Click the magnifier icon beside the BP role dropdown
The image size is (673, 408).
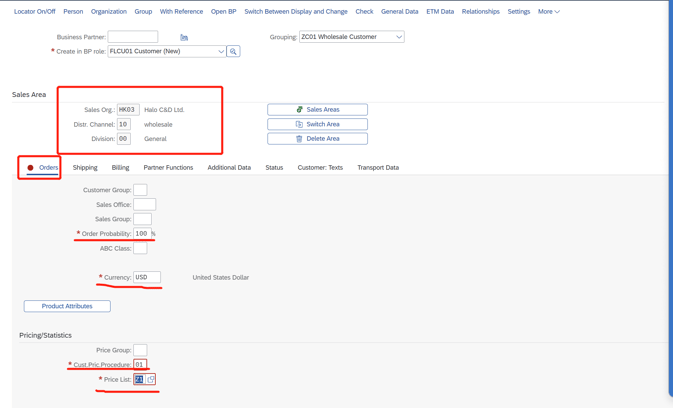233,51
